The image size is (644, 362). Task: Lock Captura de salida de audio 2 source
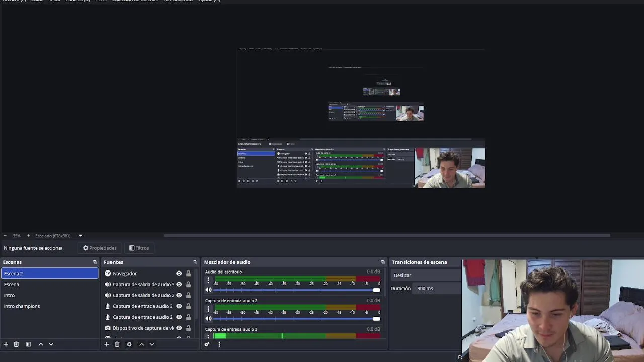click(188, 295)
